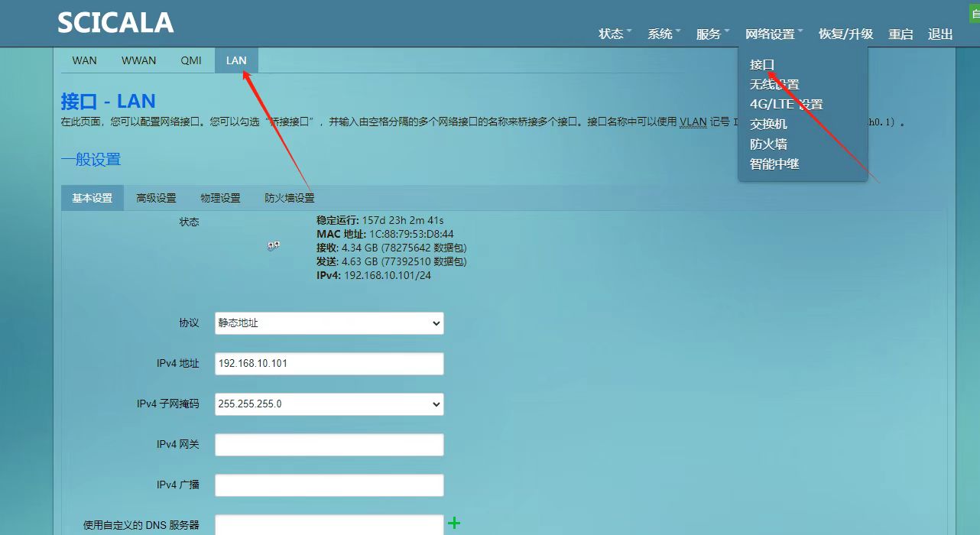Image resolution: width=980 pixels, height=535 pixels.
Task: Open the 高级设置 tab
Action: [x=156, y=198]
